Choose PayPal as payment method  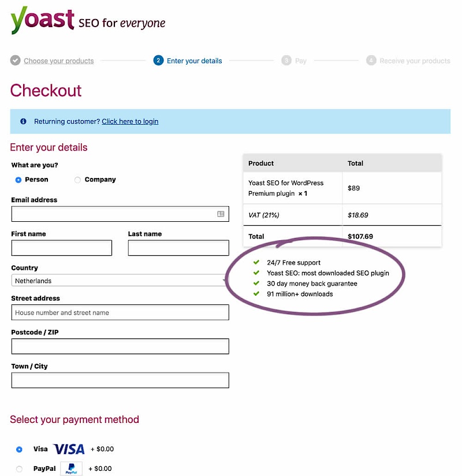(19, 469)
